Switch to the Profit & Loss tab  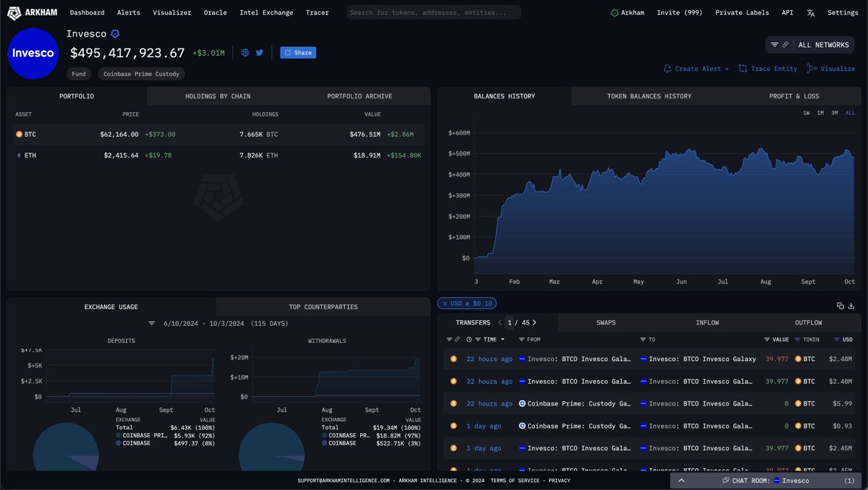793,96
